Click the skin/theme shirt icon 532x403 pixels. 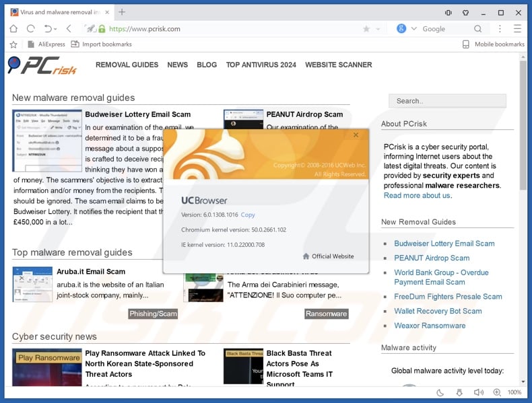pos(465,13)
